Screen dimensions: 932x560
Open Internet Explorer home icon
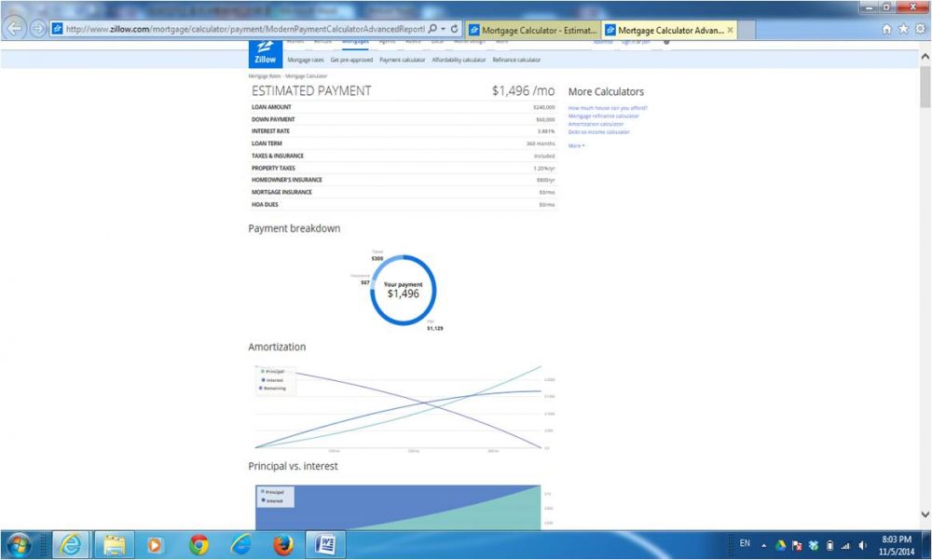pos(887,29)
